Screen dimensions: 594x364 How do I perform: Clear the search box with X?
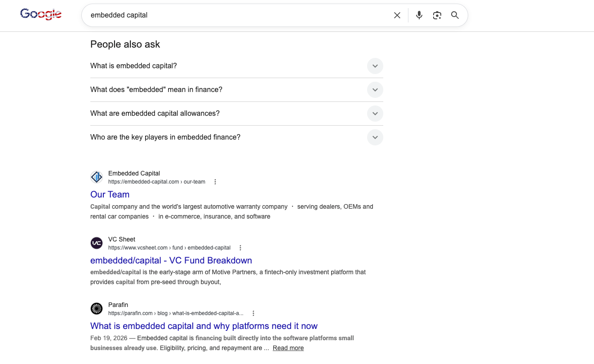click(397, 15)
